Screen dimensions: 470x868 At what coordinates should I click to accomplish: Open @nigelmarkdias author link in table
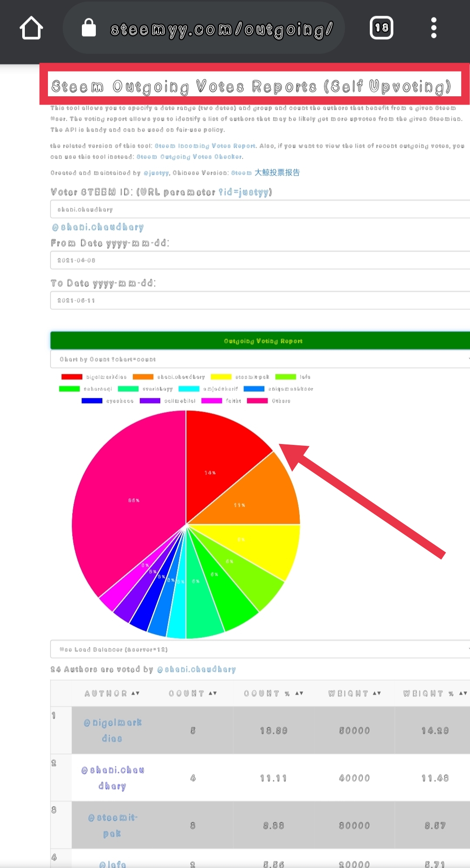pos(112,731)
